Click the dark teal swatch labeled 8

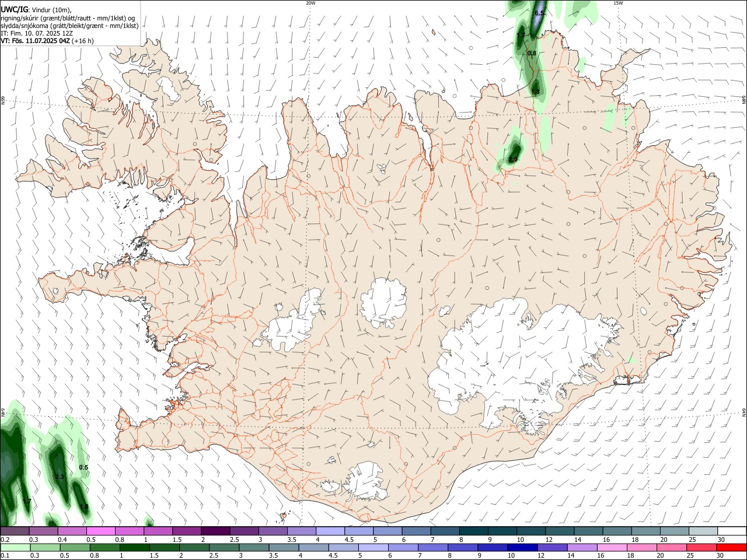click(x=474, y=531)
